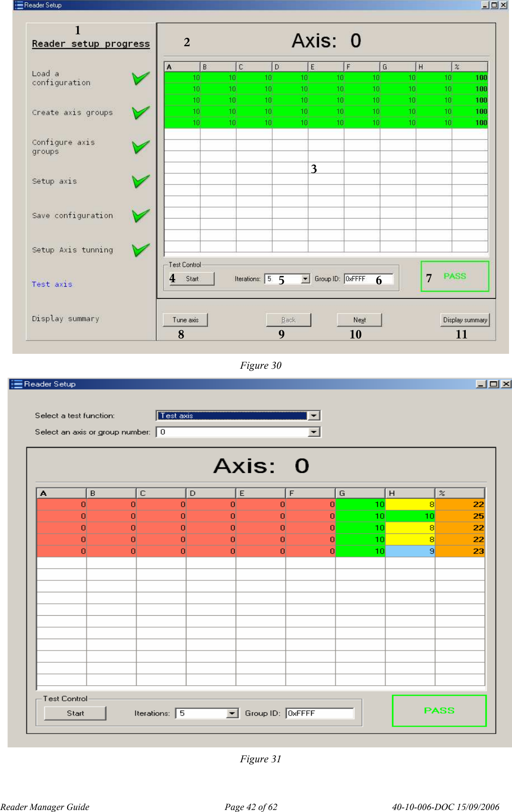Open Iterations dropdown in upper Reader Setup window
The image size is (512, 812).
point(306,279)
